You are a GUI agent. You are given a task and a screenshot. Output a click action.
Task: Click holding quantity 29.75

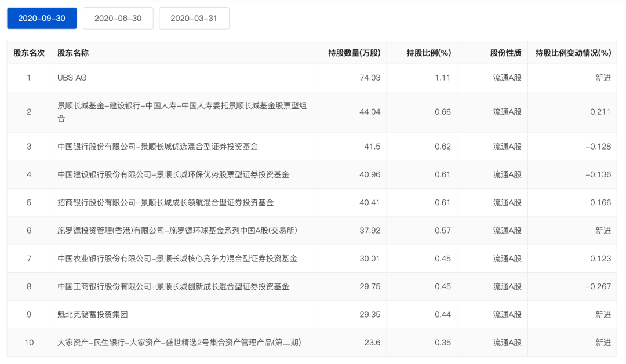point(370,286)
